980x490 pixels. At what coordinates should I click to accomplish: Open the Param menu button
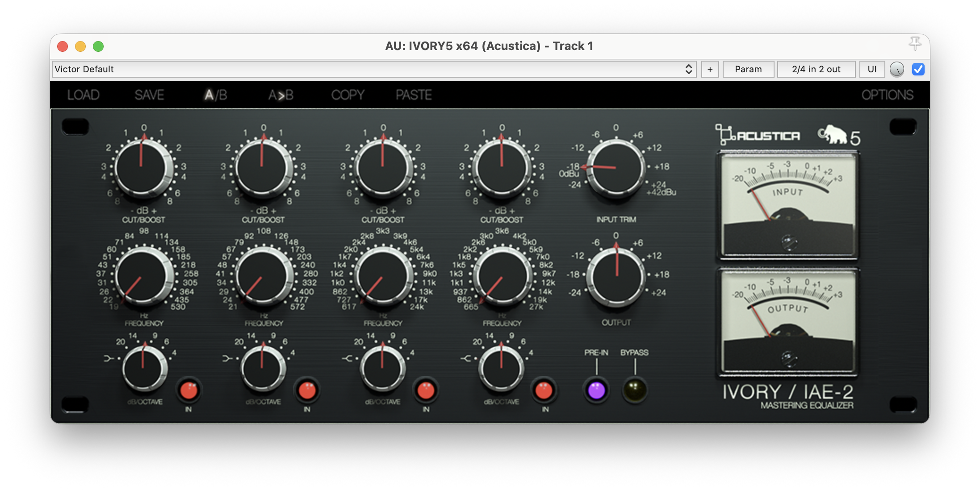click(x=748, y=69)
